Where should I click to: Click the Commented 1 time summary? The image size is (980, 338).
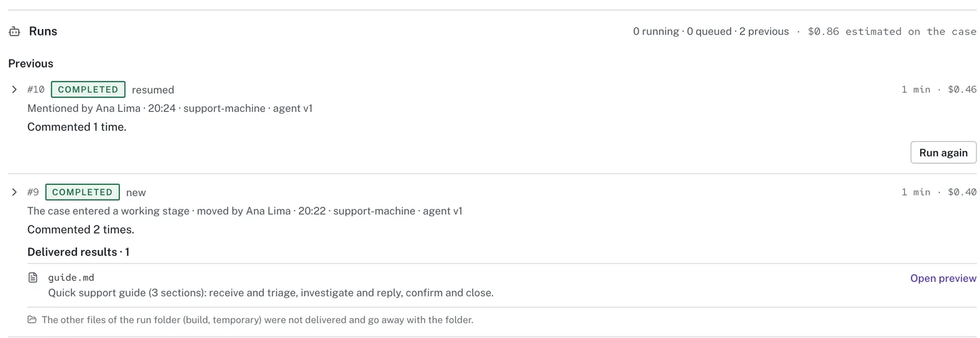[77, 127]
